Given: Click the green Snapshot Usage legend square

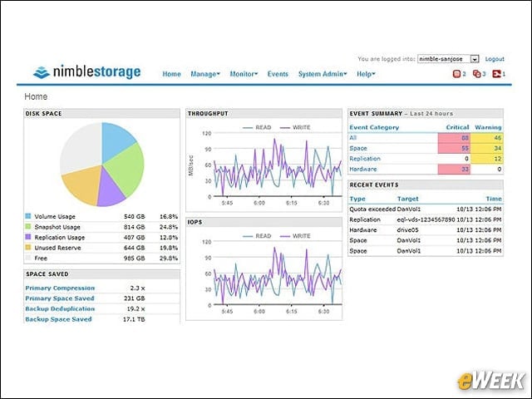Looking at the screenshot, I should [x=27, y=226].
